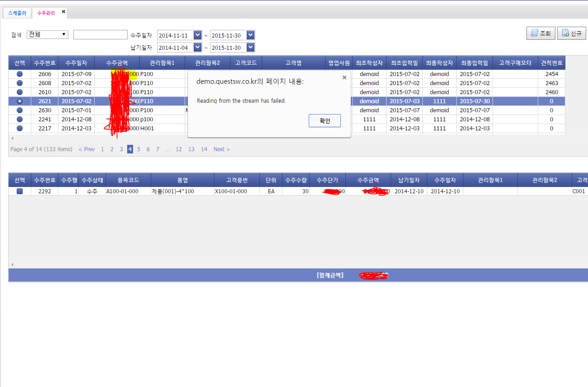Switch to the 스케줄러 tab
Viewport: 588px width, 387px height.
tap(17, 13)
